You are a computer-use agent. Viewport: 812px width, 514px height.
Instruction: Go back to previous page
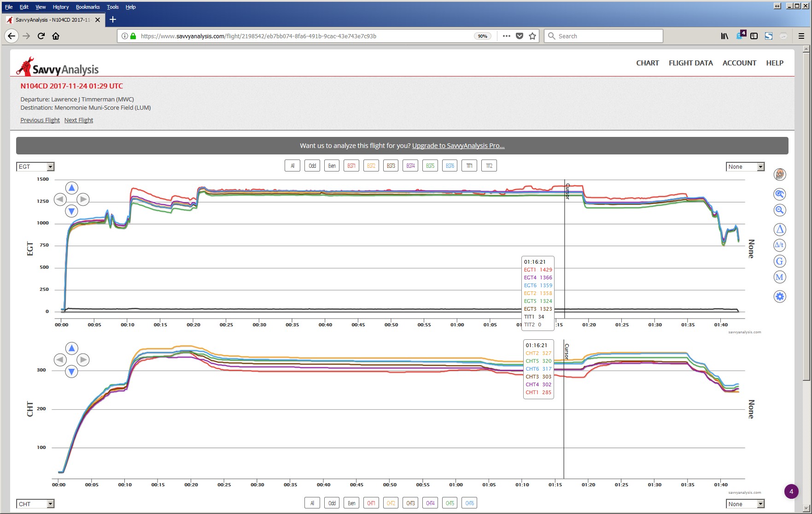(x=12, y=36)
